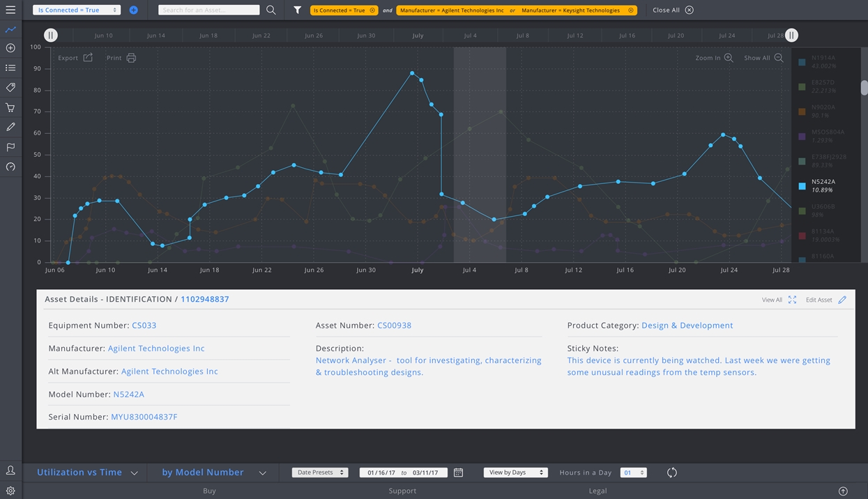Screen dimensions: 868x499
Task: Open the Is Connected filter dropdown
Action: 77,10
